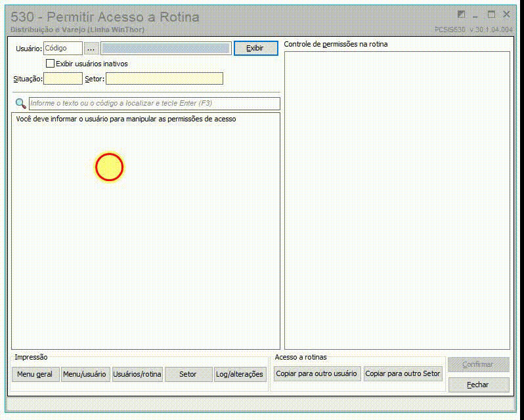Click the user name field beside the ... button
The width and height of the screenshot is (524, 420).
[x=165, y=49]
